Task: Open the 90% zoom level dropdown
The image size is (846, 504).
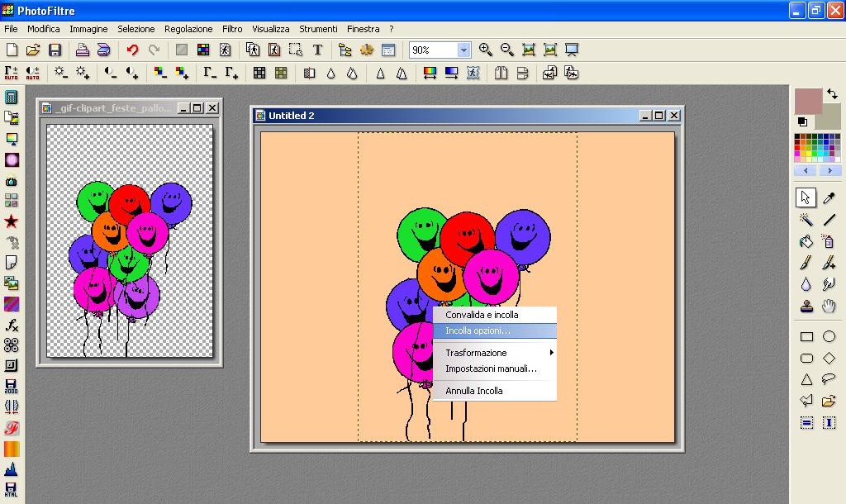Action: point(463,50)
